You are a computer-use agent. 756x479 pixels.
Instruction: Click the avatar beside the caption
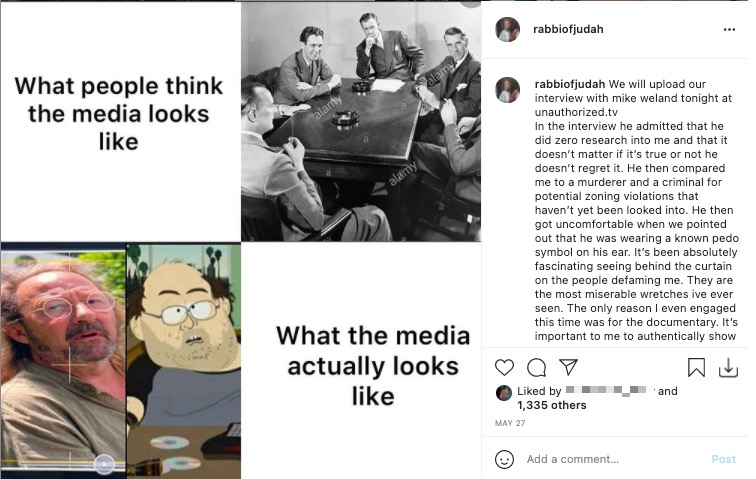(x=508, y=90)
